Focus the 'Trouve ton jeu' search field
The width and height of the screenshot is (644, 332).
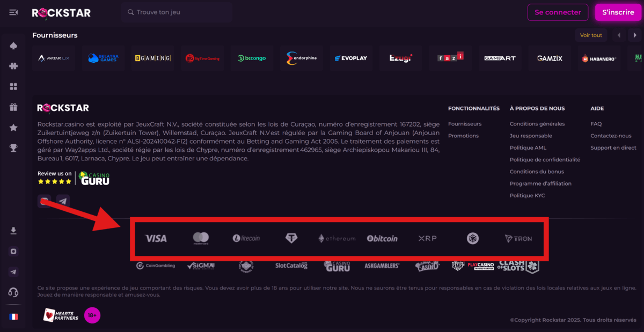click(177, 12)
